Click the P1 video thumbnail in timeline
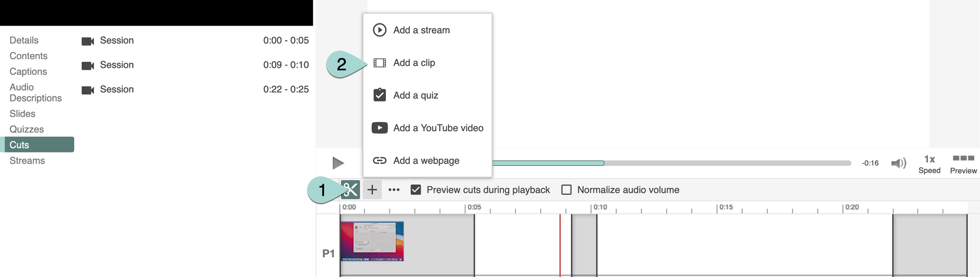 point(372,241)
